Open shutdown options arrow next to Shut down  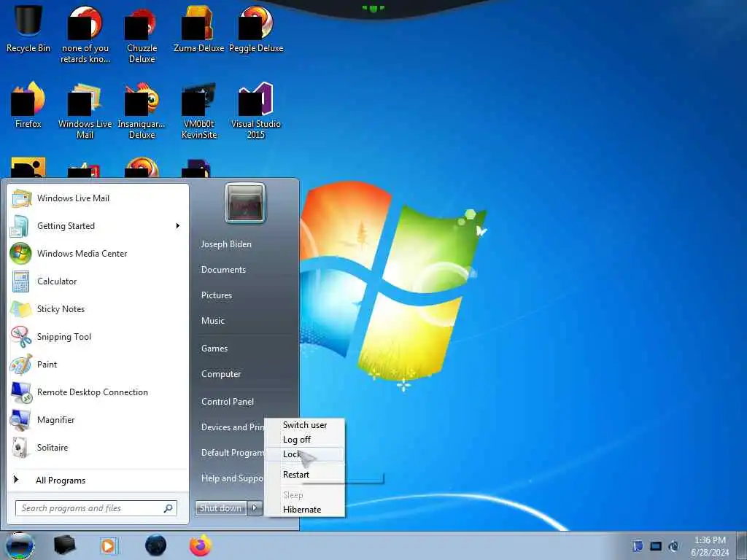point(255,508)
